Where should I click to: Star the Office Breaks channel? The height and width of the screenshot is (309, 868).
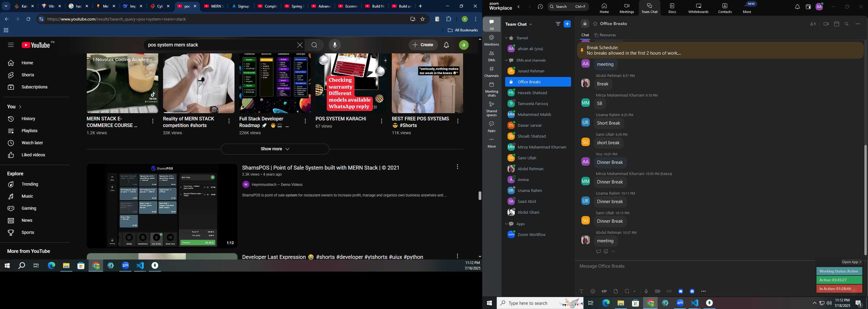595,24
